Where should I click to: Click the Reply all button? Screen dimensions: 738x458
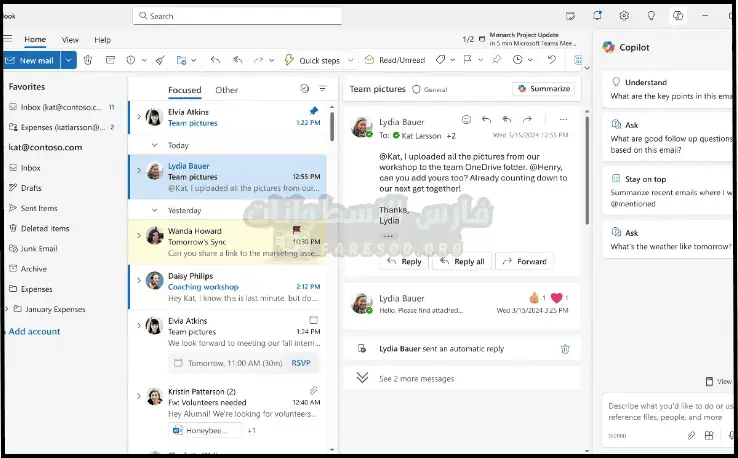[461, 261]
